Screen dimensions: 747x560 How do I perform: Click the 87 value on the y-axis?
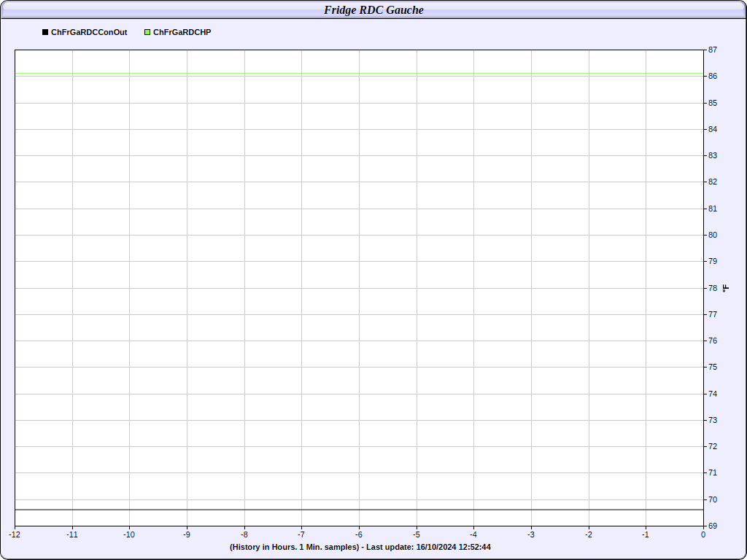pyautogui.click(x=712, y=50)
